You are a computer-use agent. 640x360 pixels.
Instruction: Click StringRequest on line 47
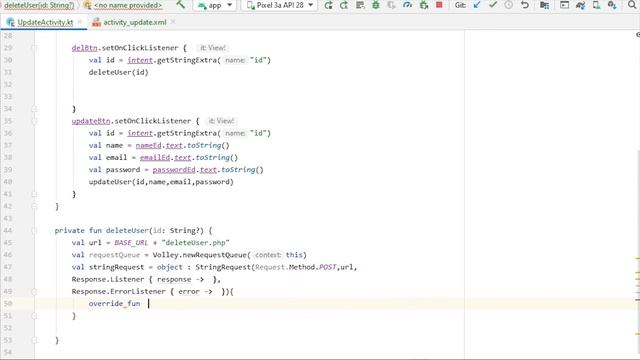pos(223,267)
